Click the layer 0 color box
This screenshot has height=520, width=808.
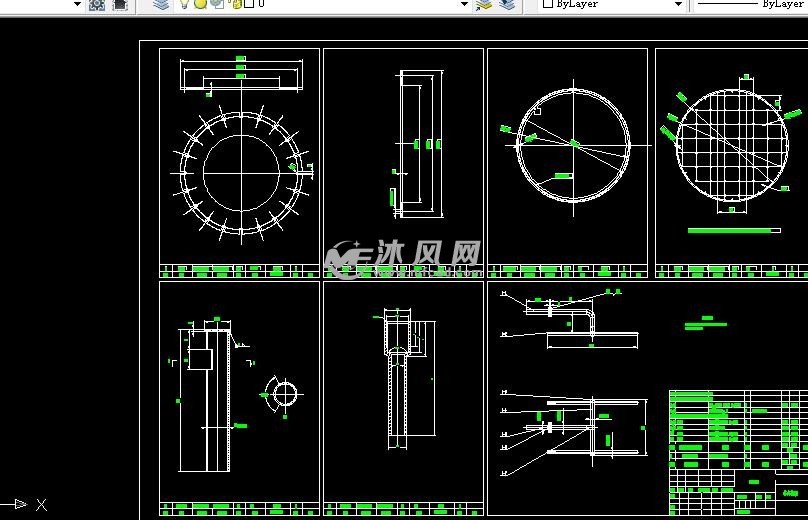pos(249,4)
